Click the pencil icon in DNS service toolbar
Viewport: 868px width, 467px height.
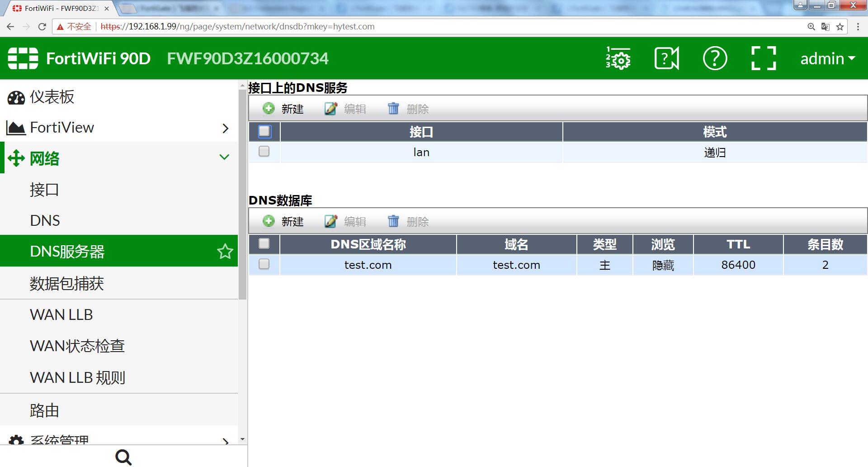click(x=330, y=109)
